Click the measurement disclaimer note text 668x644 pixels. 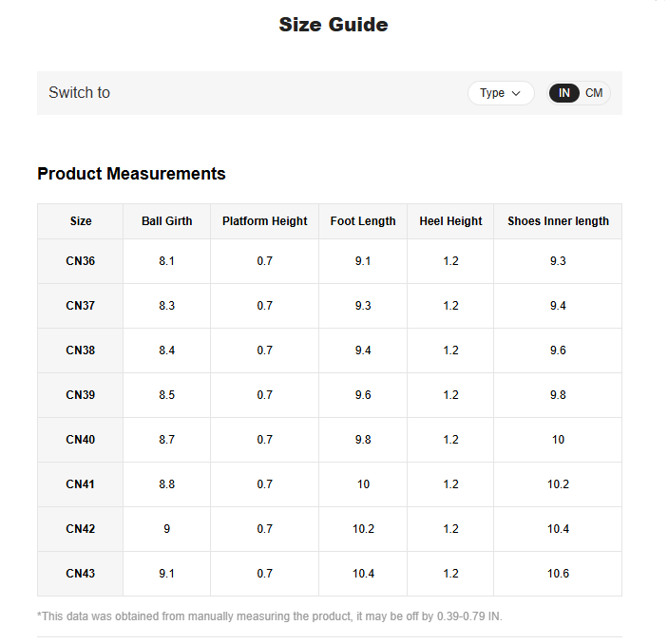click(270, 616)
